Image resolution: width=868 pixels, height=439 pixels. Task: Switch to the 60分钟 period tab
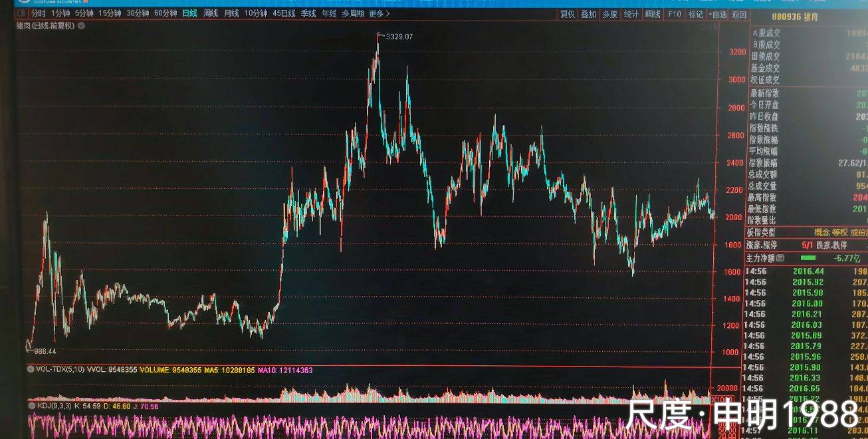click(165, 13)
